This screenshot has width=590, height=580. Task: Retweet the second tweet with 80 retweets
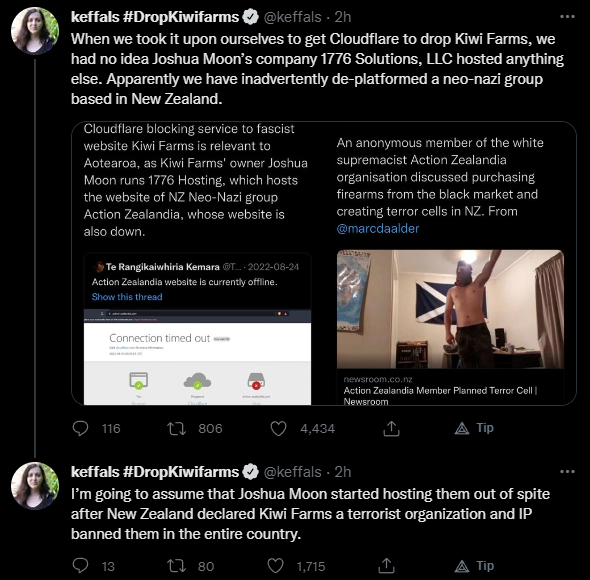[x=176, y=566]
